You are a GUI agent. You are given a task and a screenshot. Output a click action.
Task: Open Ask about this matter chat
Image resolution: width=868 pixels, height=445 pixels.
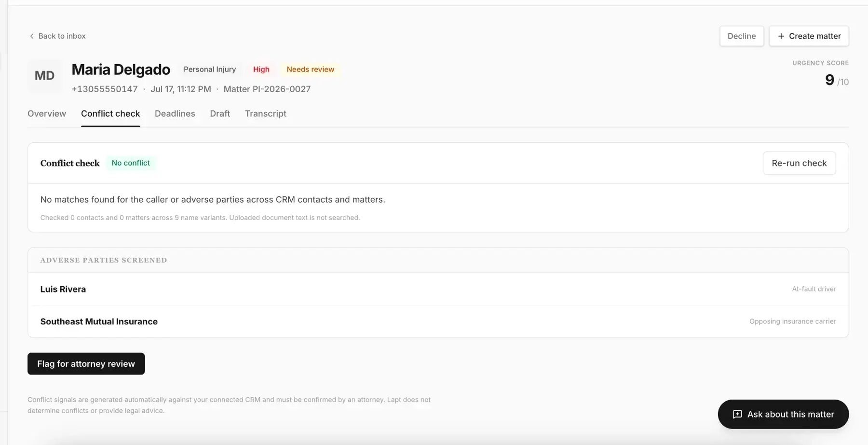(x=783, y=414)
